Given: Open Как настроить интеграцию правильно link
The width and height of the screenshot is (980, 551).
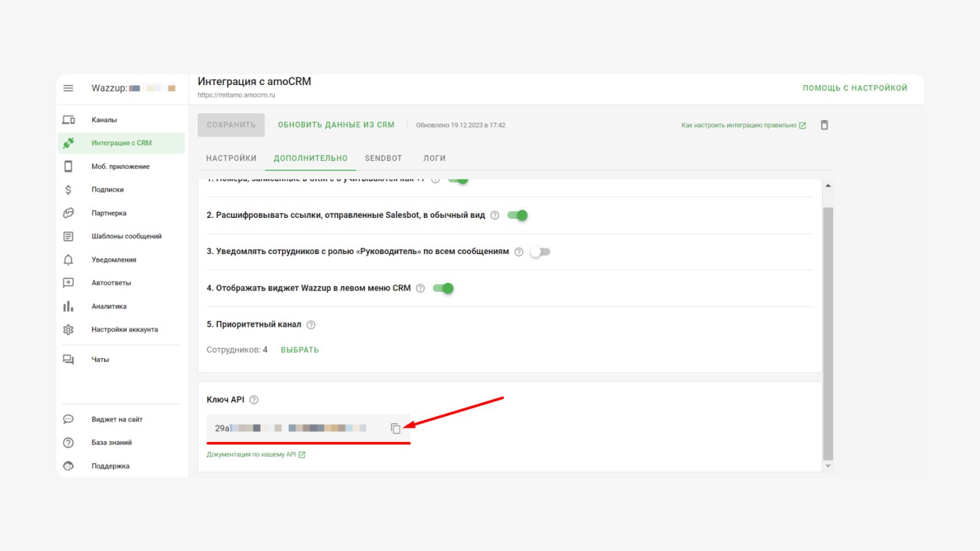Looking at the screenshot, I should 744,126.
